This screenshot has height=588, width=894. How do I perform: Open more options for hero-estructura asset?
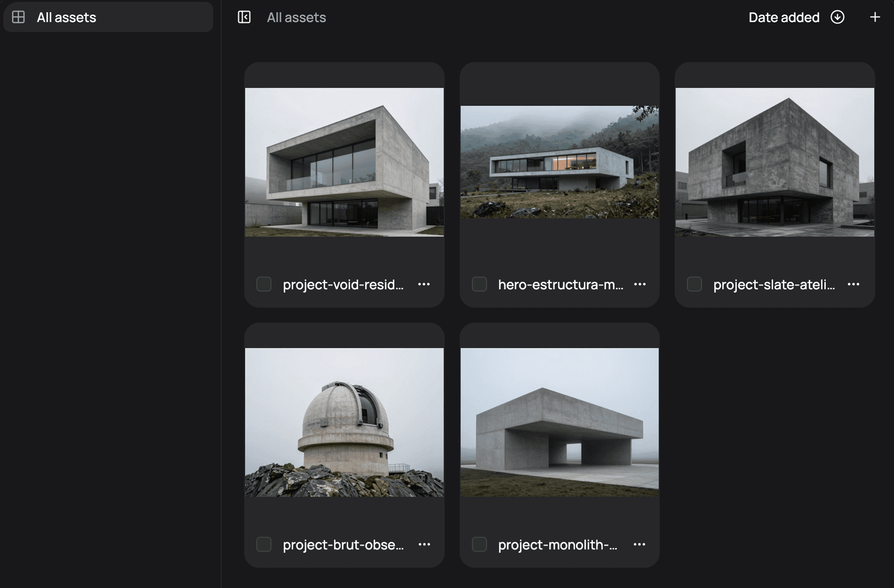(640, 284)
